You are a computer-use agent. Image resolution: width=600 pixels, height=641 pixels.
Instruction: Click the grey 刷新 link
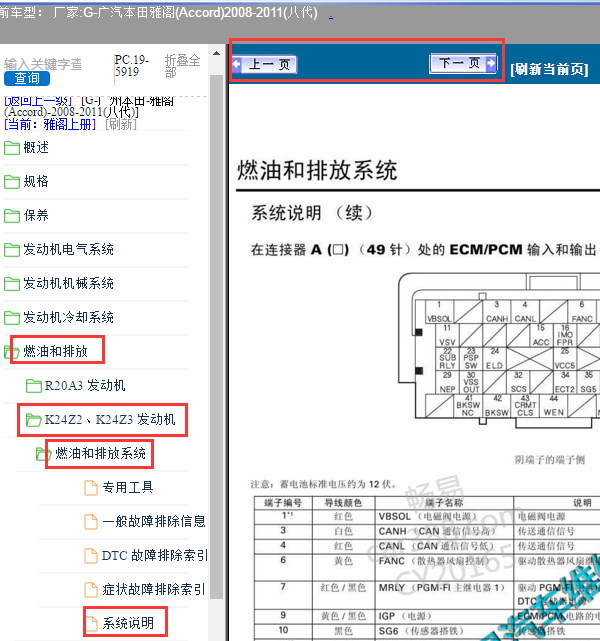click(x=121, y=124)
